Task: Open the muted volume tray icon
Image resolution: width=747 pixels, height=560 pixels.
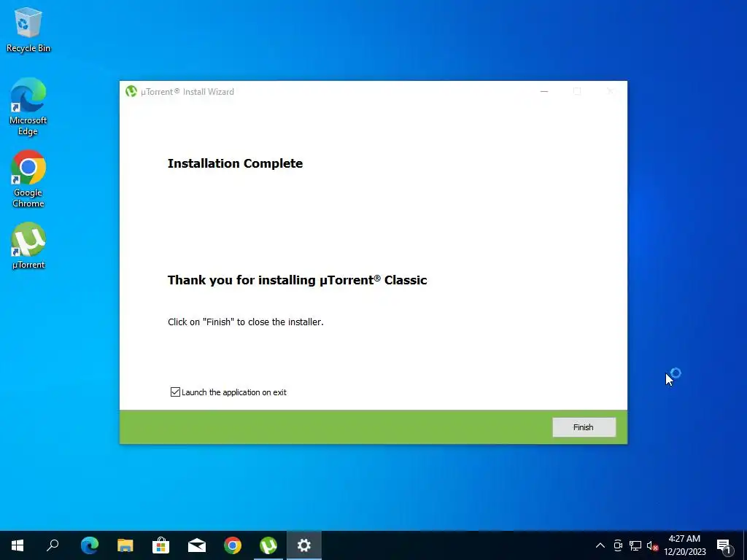Action: click(652, 545)
